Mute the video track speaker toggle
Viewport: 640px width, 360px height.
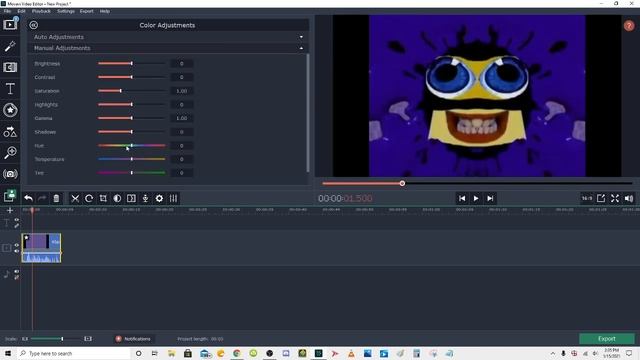pyautogui.click(x=17, y=251)
